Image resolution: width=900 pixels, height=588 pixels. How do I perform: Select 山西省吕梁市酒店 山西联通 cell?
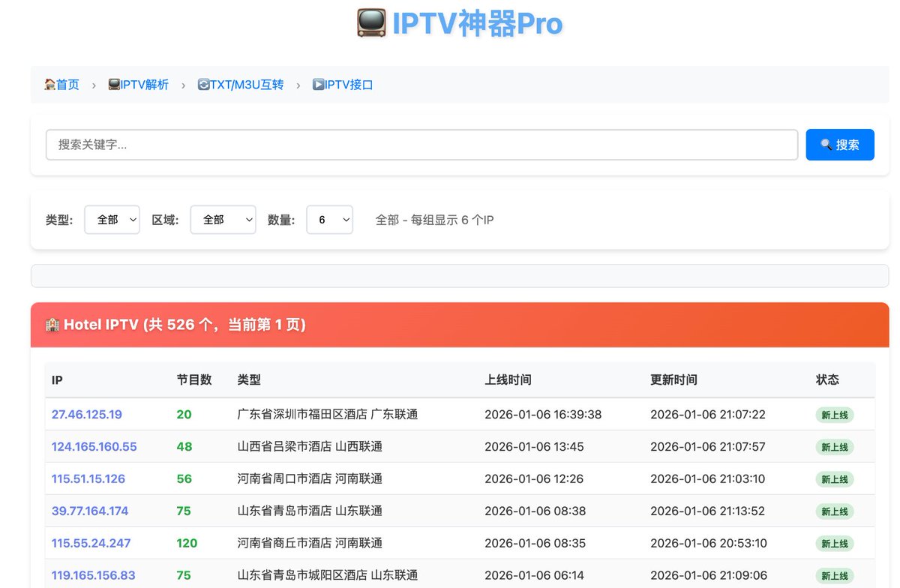310,446
